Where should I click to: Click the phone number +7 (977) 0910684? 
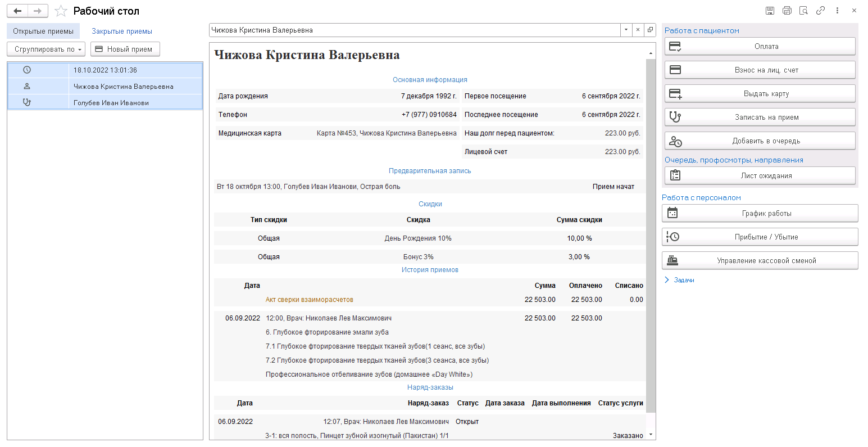pos(429,115)
